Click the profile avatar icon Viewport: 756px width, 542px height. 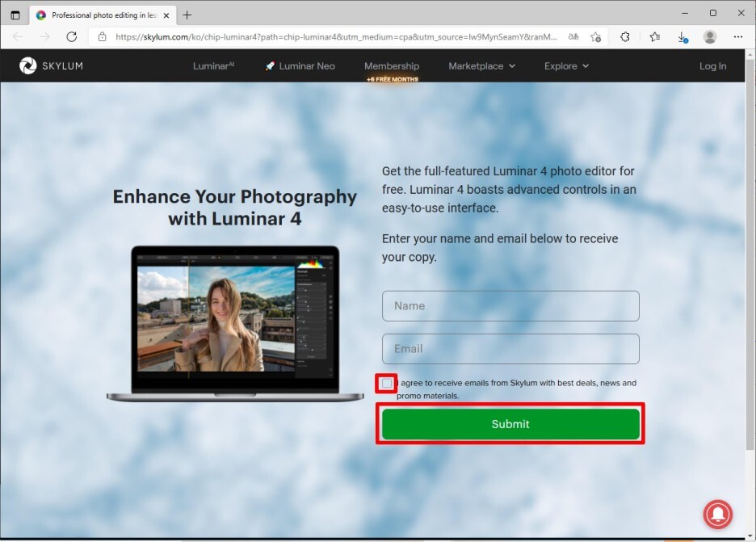click(710, 36)
